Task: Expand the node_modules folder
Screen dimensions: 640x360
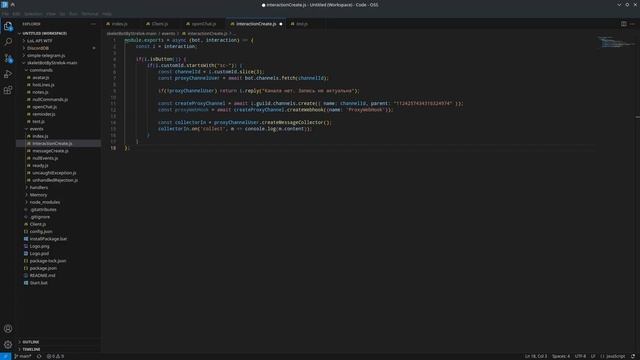Action: [44, 202]
